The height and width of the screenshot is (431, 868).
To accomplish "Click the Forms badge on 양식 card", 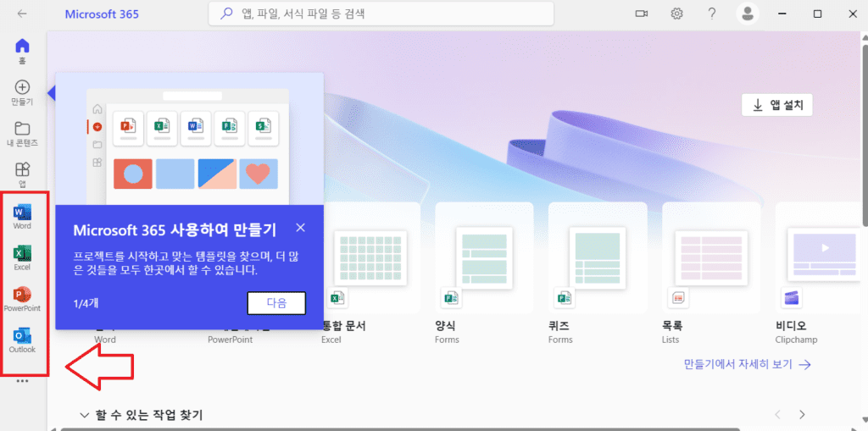I will 451,298.
